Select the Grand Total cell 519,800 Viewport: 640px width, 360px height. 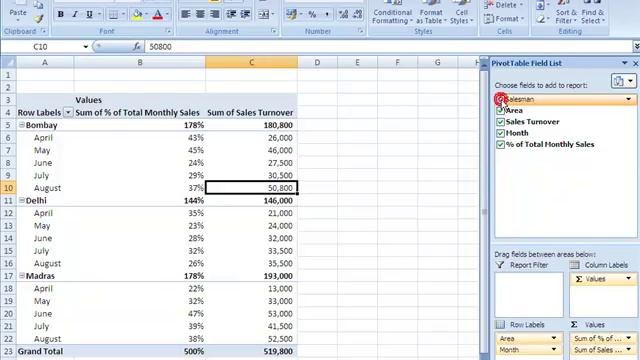(251, 351)
